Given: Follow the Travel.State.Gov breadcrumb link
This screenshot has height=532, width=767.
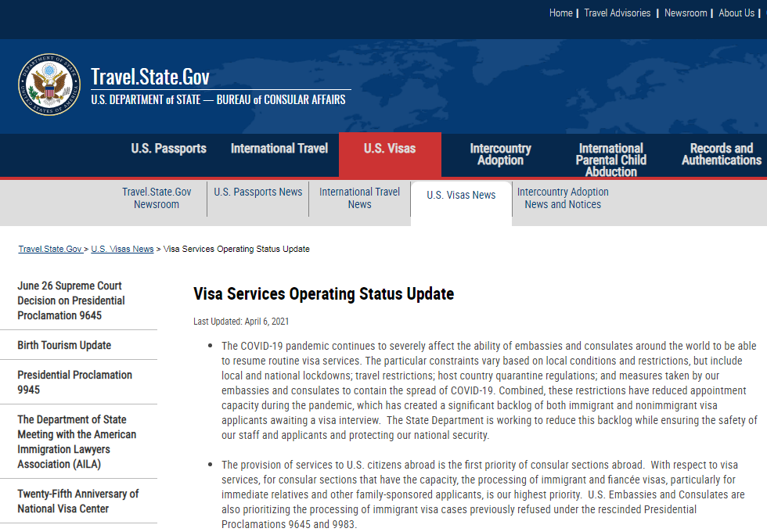Looking at the screenshot, I should point(50,249).
